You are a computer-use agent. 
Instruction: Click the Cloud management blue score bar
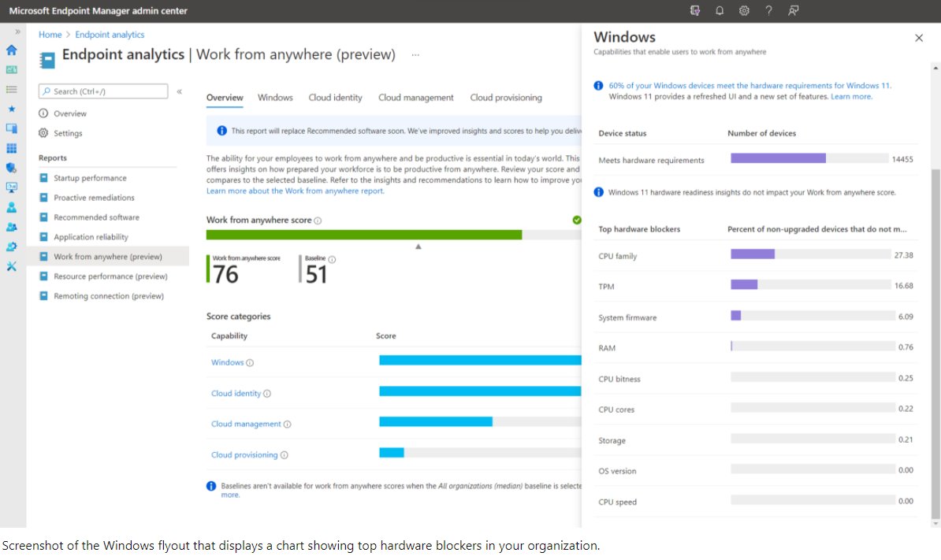tap(436, 421)
